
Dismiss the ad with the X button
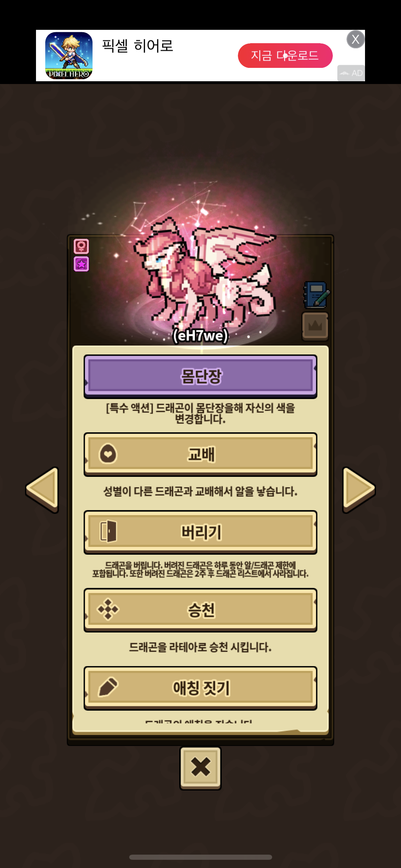click(355, 39)
